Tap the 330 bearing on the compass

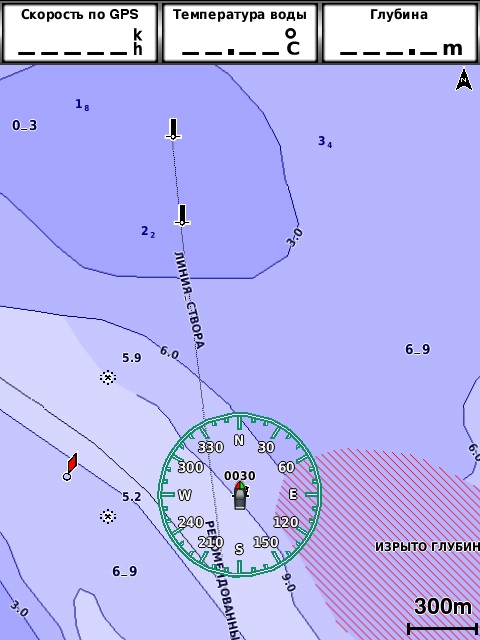(x=211, y=447)
